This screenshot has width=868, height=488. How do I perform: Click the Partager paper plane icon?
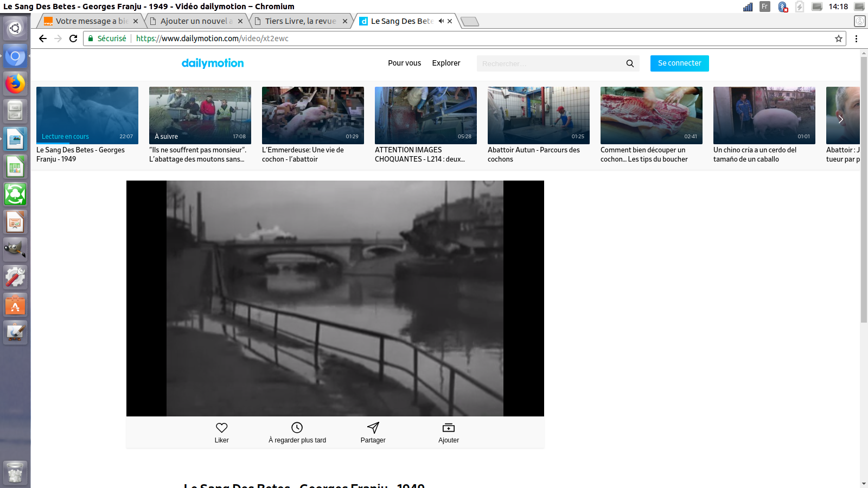coord(373,428)
